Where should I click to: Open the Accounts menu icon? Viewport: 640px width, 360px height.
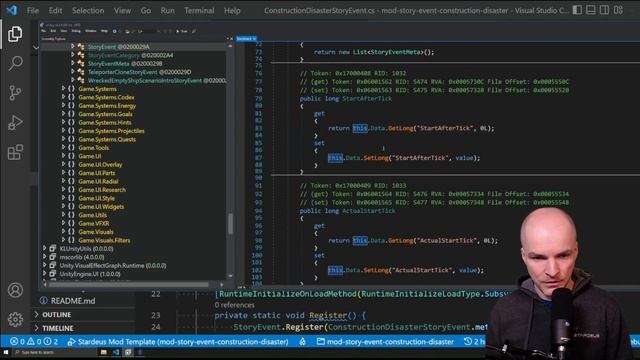(x=15, y=290)
